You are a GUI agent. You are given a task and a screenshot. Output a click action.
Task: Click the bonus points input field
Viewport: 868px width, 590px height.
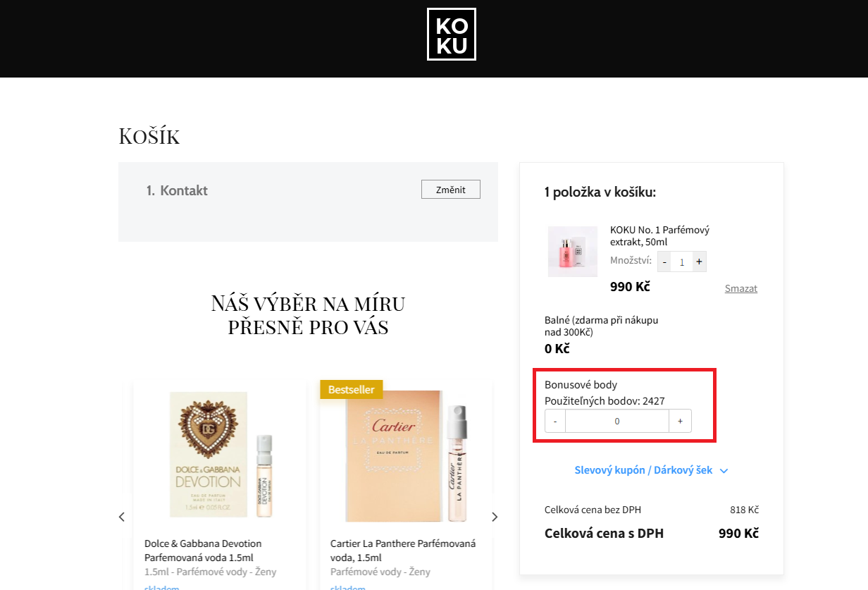click(x=617, y=421)
